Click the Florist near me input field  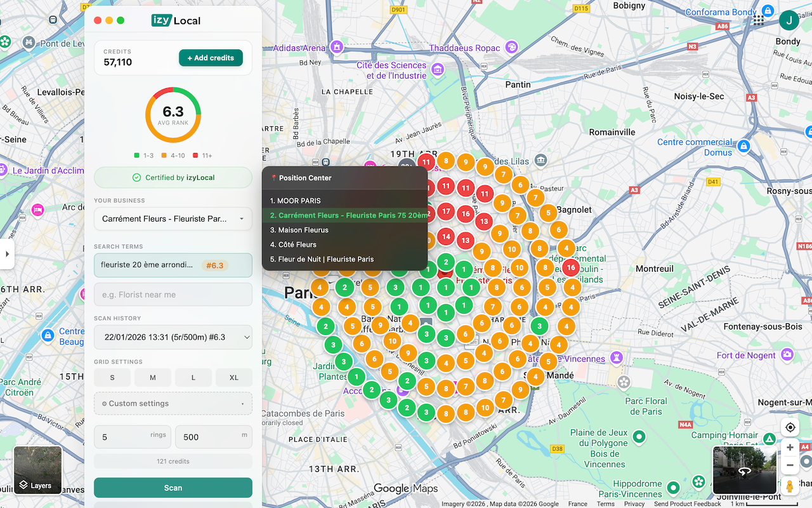coord(173,295)
